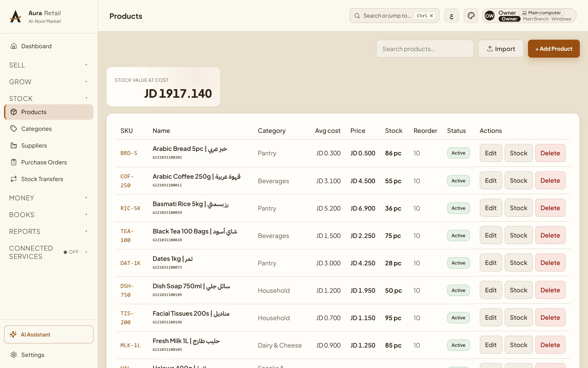Click the Search or jump to box

pos(394,16)
